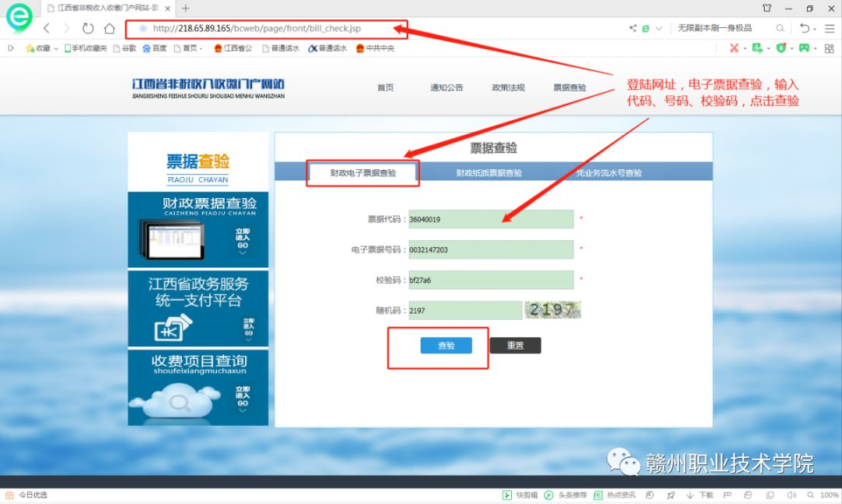Image resolution: width=842 pixels, height=504 pixels.
Task: Open new tab with plus button
Action: [x=186, y=8]
